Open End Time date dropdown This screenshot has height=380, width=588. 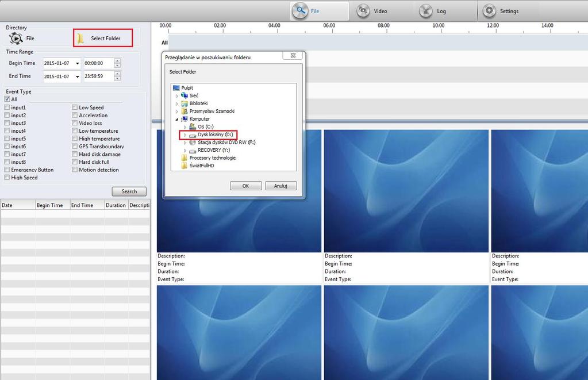tap(77, 76)
